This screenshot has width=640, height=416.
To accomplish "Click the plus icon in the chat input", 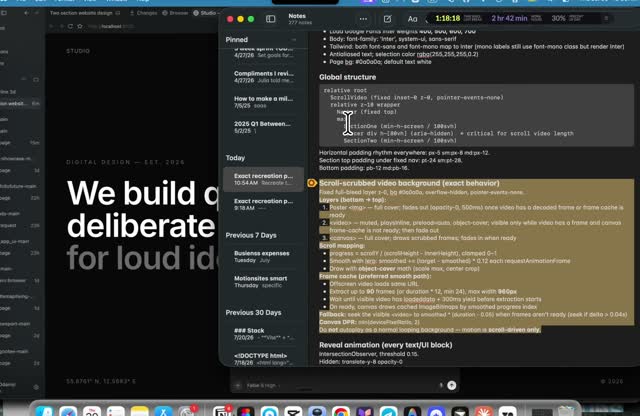I will coord(238,385).
